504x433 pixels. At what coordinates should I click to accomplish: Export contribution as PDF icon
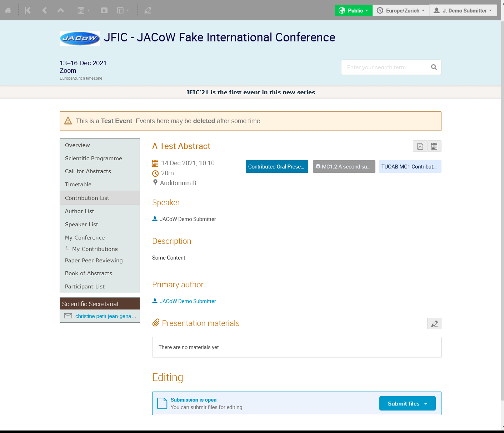(x=420, y=146)
